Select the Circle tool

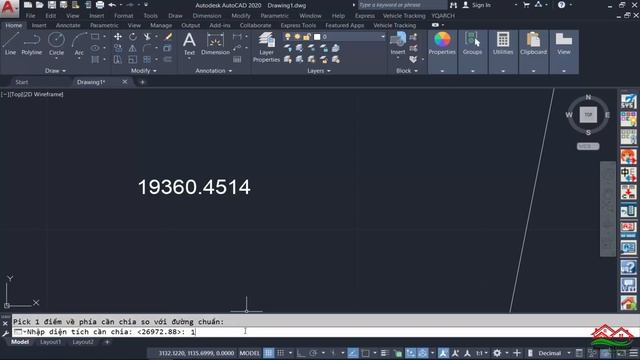pyautogui.click(x=56, y=44)
